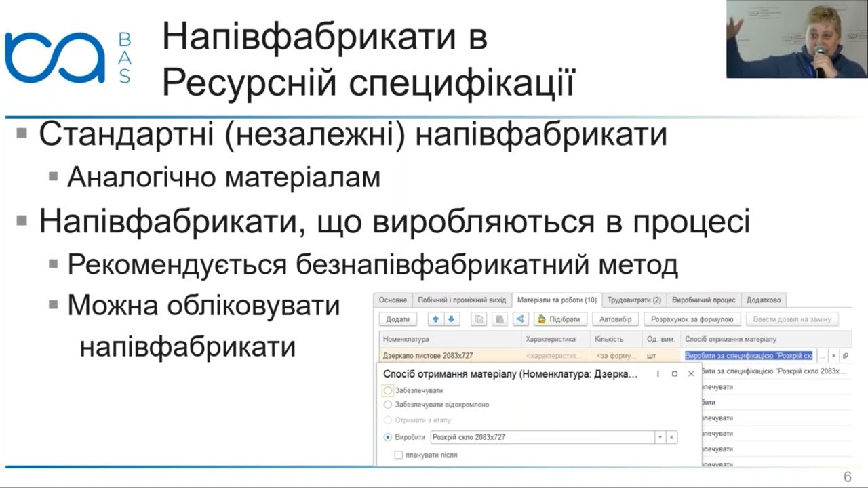868x488 pixels.
Task: Open the Побічний і проміжний вихід tab
Action: (x=462, y=300)
